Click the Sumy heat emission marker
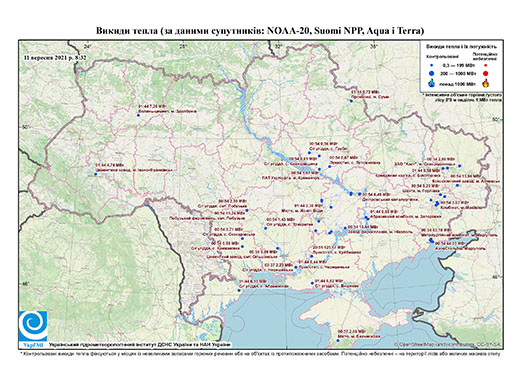This screenshot has width=520, height=368. point(351,101)
